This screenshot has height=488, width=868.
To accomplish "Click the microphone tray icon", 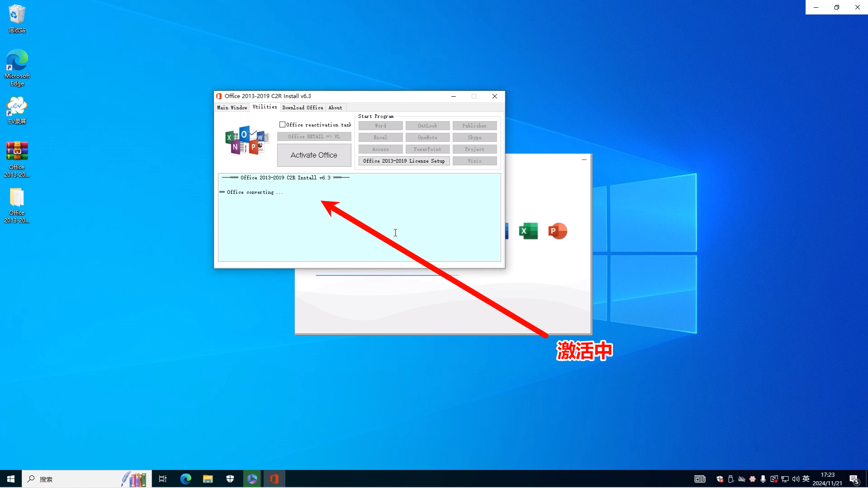I will coord(763,479).
